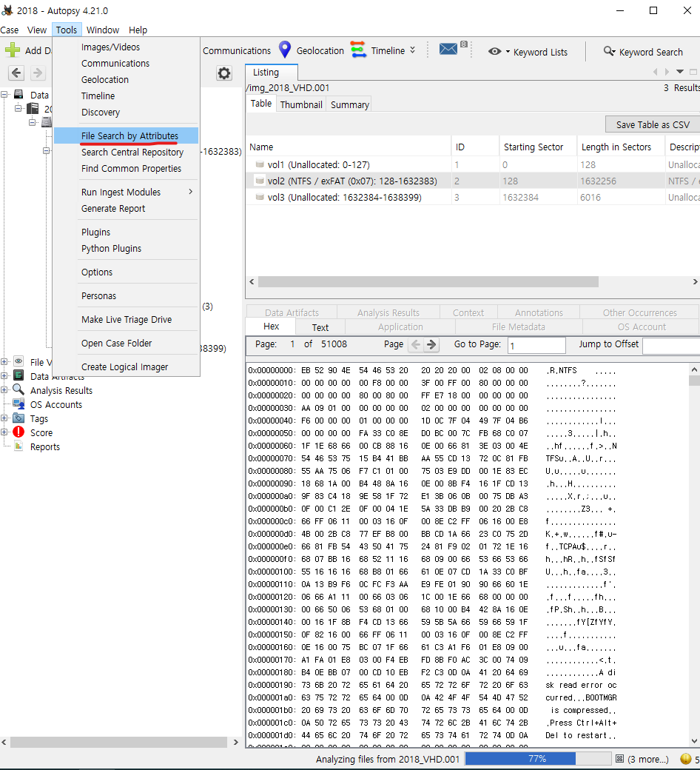
Task: Select File Search by Attributes
Action: tap(126, 135)
